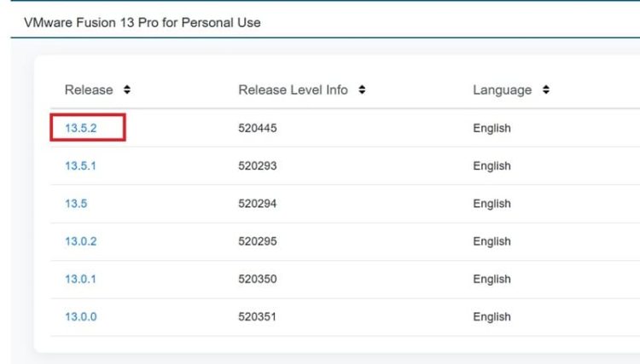
Task: Open the 13.0.2 release link
Action: pyautogui.click(x=81, y=241)
